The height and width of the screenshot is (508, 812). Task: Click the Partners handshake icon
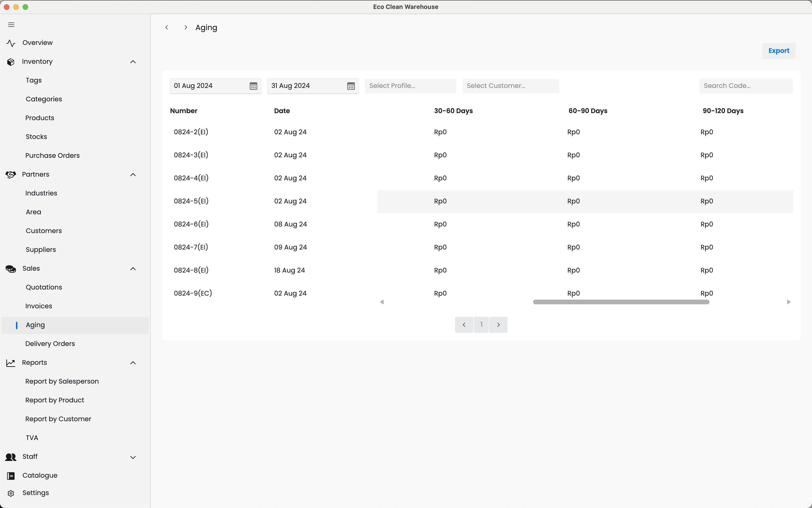(11, 175)
